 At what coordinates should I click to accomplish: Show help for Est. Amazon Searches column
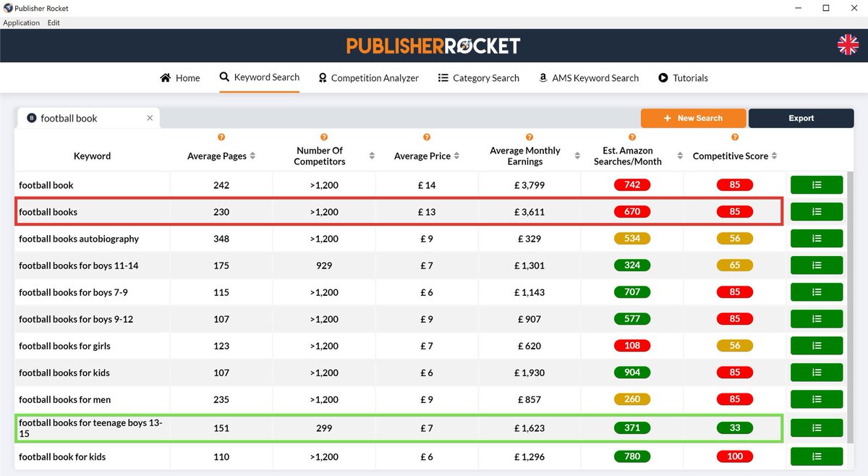pos(632,137)
